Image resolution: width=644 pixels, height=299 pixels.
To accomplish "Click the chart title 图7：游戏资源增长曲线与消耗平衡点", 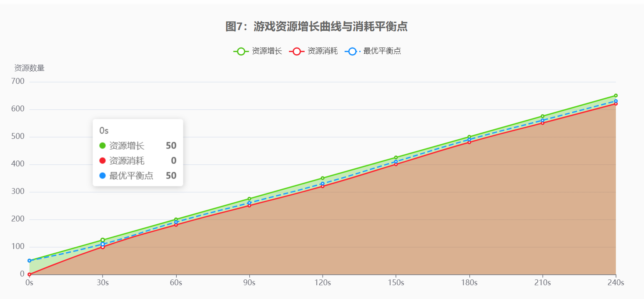I will tap(316, 27).
